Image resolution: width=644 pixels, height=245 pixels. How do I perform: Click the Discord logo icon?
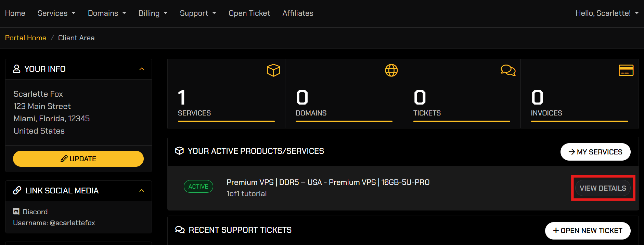coord(16,212)
